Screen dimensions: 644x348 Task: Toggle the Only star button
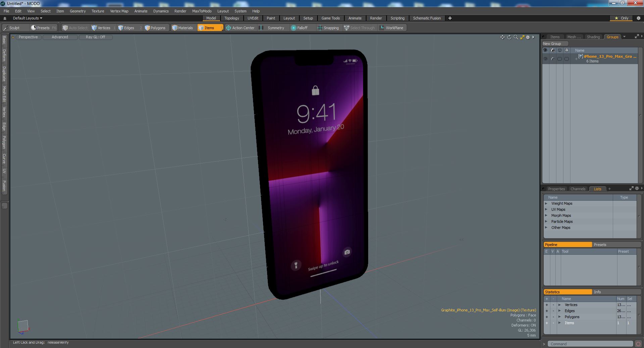click(x=621, y=18)
